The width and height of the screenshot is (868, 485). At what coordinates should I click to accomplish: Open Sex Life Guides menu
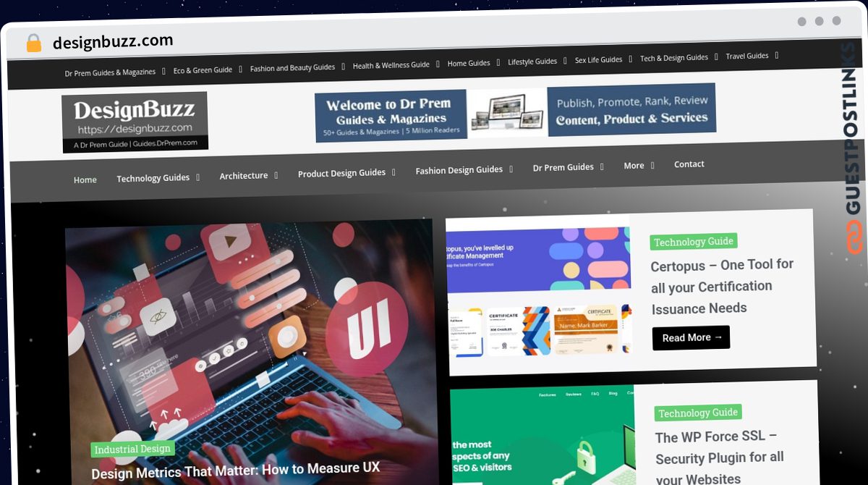pyautogui.click(x=598, y=59)
